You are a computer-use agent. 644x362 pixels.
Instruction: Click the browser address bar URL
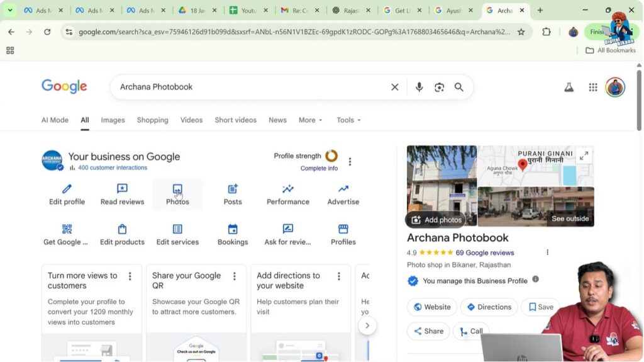click(x=294, y=31)
